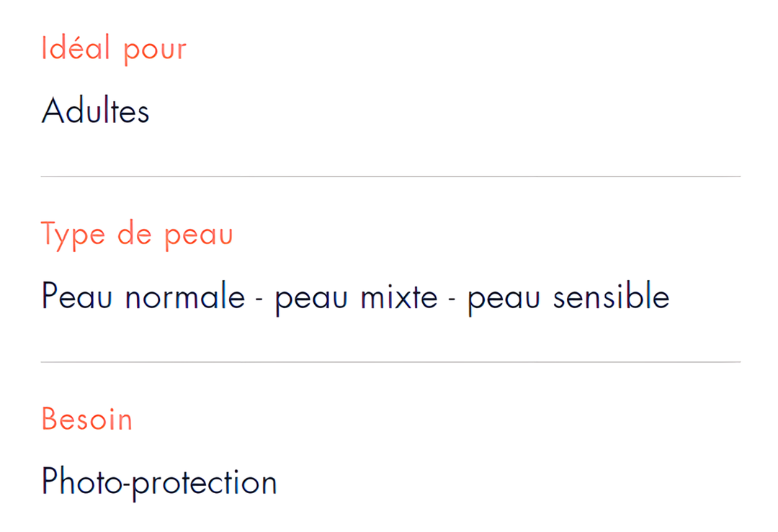The image size is (778, 532).
Task: Click the word 'mixte' in skin types
Action: point(399,297)
